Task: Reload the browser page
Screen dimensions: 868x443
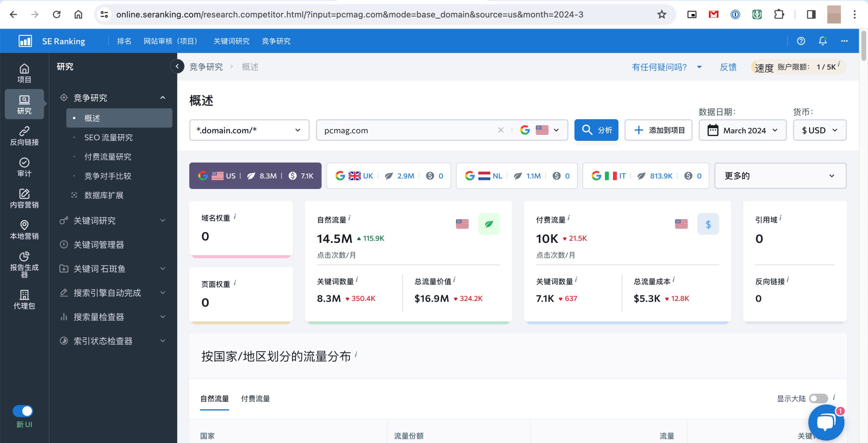Action: pyautogui.click(x=57, y=15)
